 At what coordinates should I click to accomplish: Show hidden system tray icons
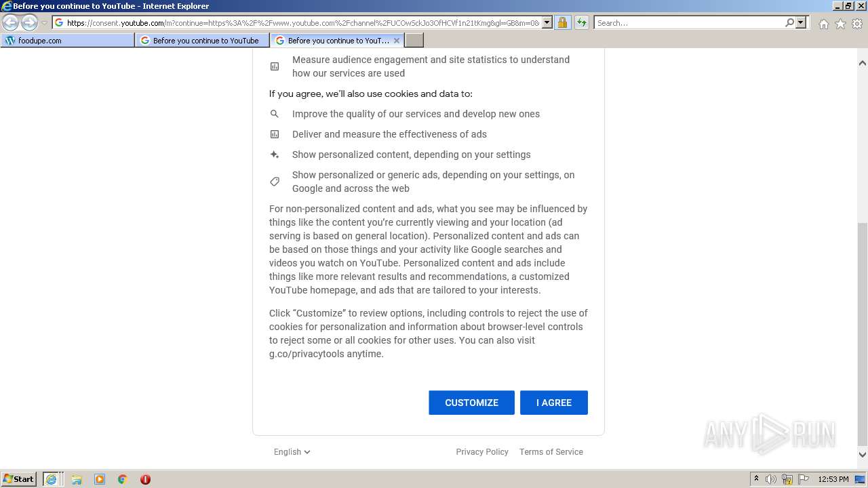pyautogui.click(x=756, y=479)
